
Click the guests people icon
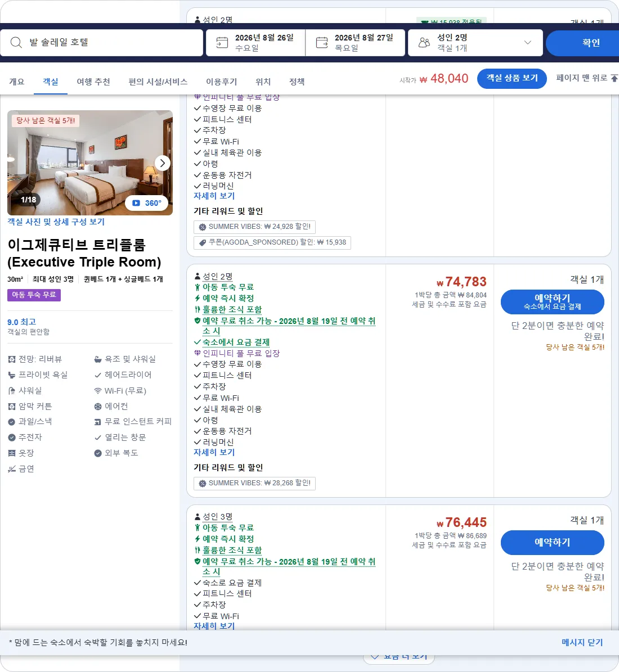tap(424, 42)
